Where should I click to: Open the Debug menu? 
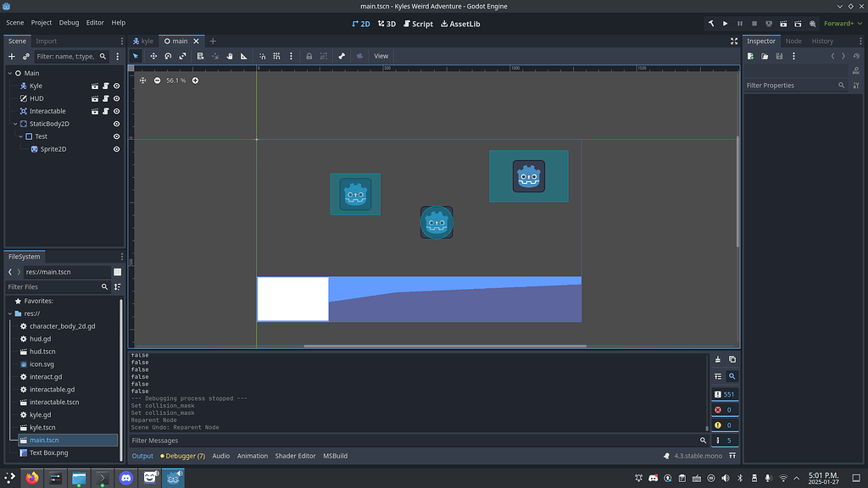point(69,23)
